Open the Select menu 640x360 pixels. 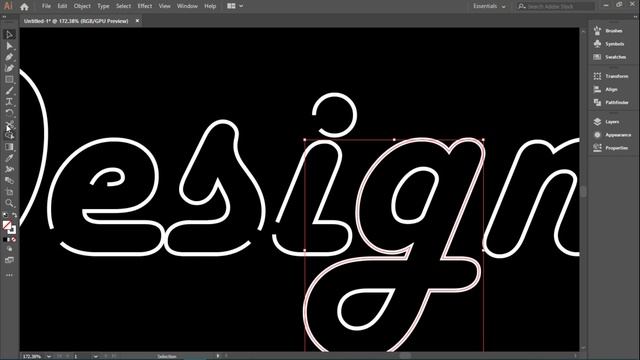tap(123, 6)
